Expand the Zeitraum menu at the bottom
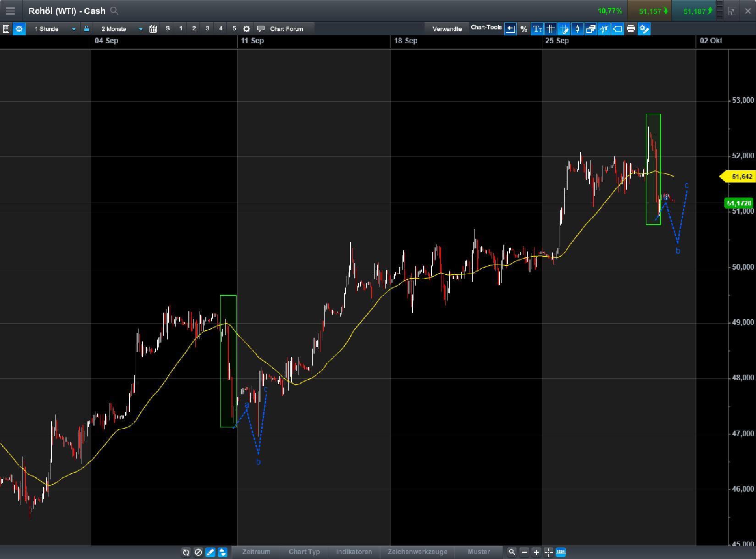756x559 pixels. click(x=255, y=552)
